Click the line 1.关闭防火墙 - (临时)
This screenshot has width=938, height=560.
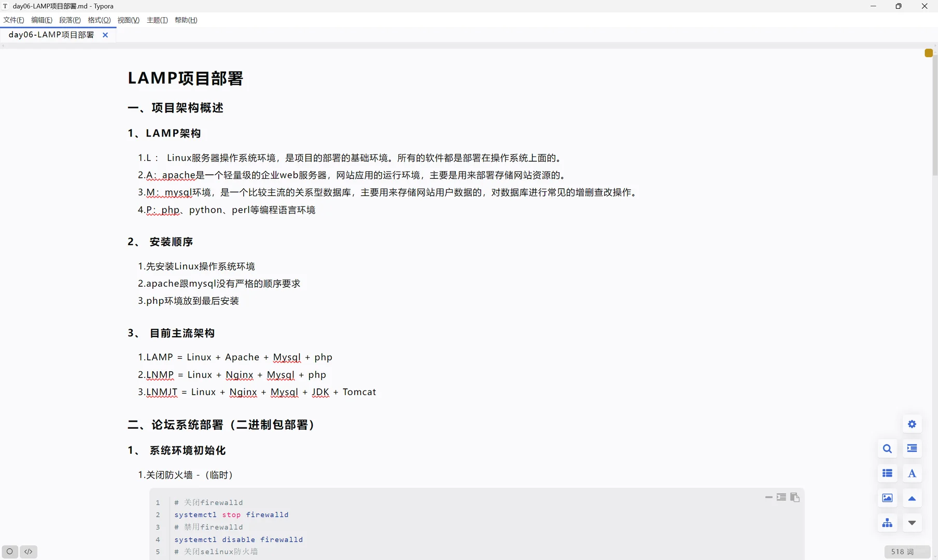tap(185, 475)
